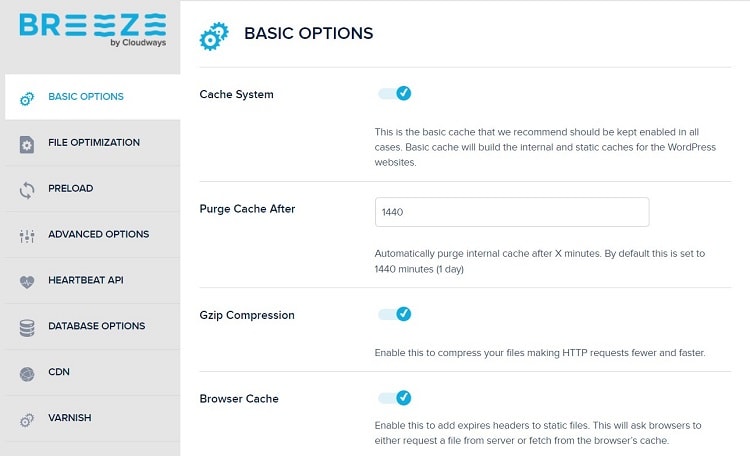Image resolution: width=750 pixels, height=456 pixels.
Task: Click the Heartbeat API heart icon
Action: pos(27,282)
